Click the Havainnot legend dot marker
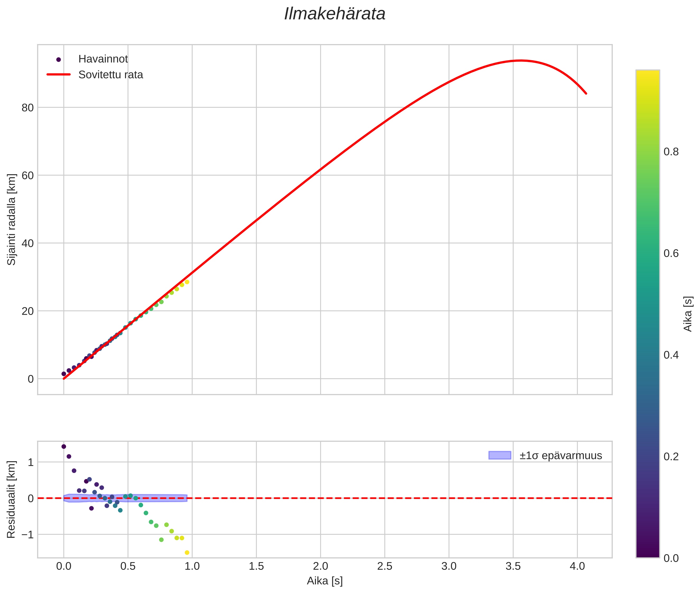700x593 pixels. click(59, 59)
